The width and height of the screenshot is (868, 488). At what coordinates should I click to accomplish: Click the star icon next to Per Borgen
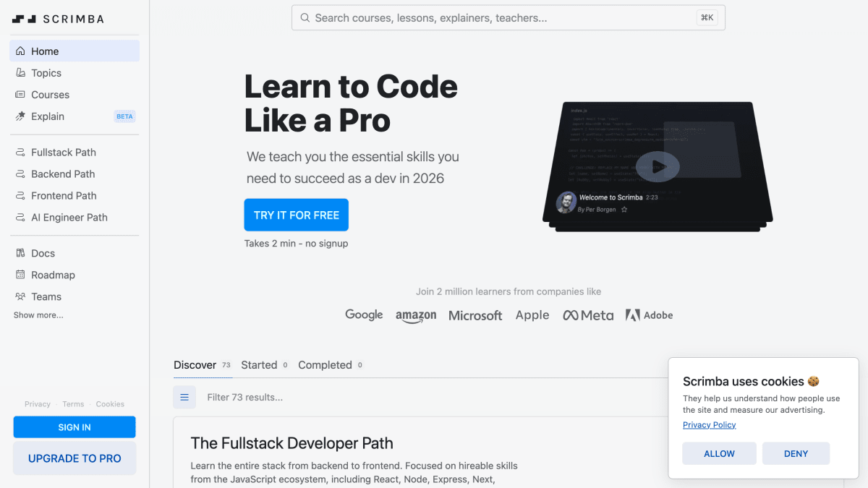pos(624,210)
